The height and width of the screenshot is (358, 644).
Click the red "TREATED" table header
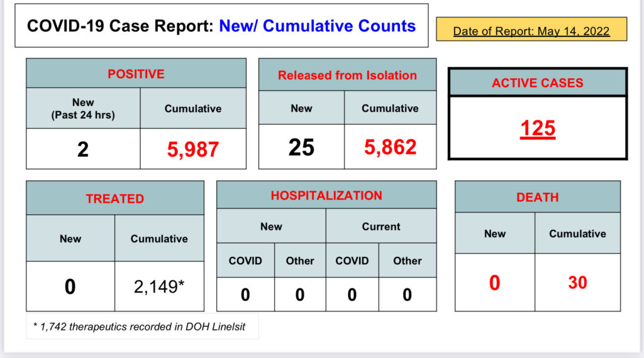coord(115,198)
